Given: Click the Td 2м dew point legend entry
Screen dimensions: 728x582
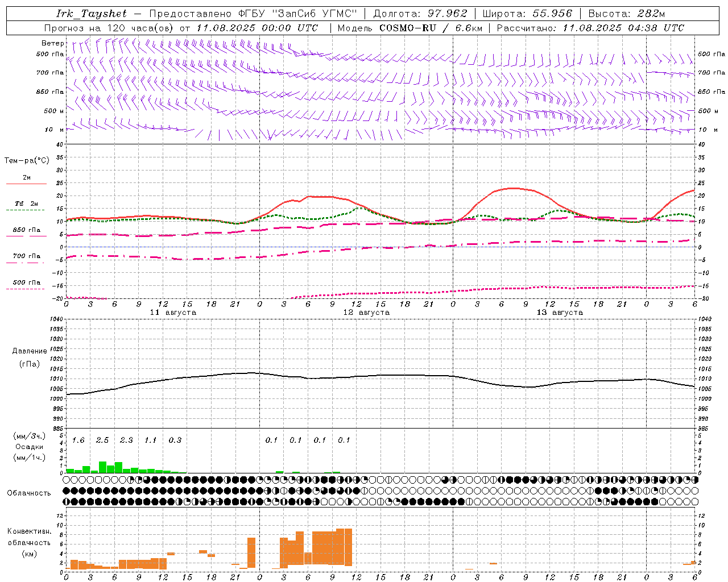Looking at the screenshot, I should pyautogui.click(x=27, y=203).
